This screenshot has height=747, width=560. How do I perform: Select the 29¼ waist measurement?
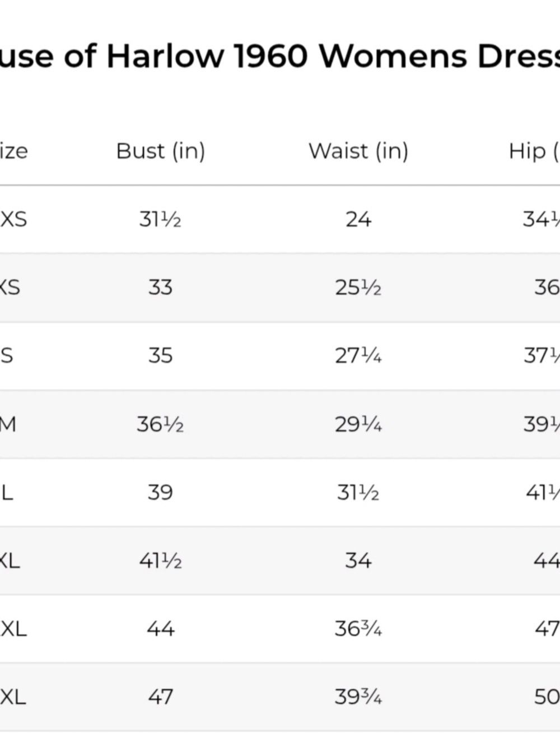[358, 424]
